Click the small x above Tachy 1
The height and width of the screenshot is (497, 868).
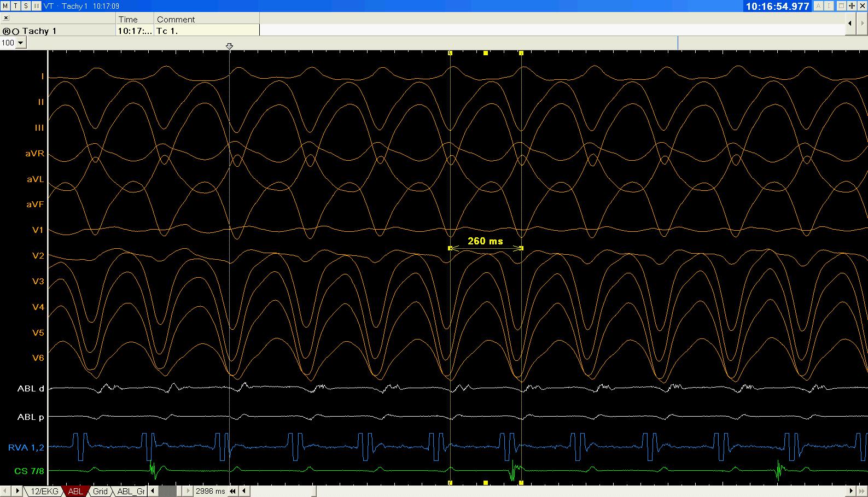point(6,18)
